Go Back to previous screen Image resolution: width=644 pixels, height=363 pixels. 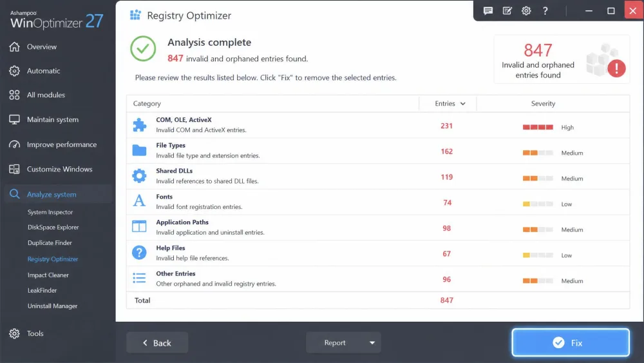coord(157,342)
